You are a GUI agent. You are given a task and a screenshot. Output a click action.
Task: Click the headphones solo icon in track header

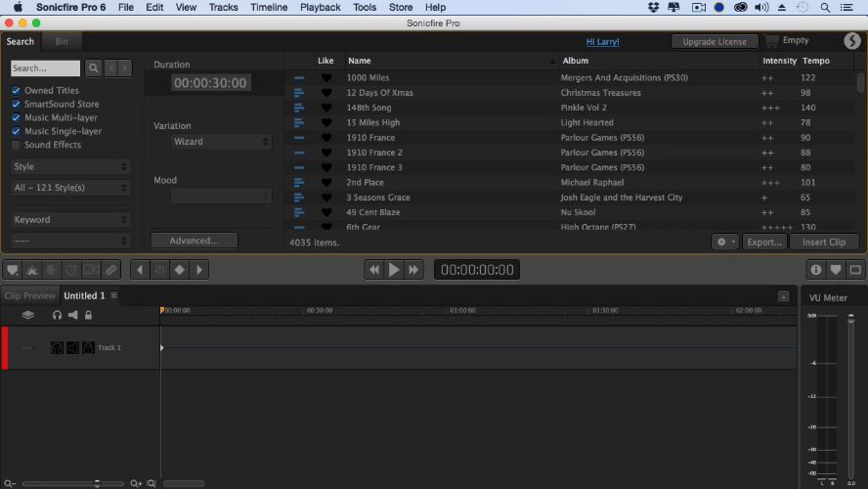point(58,315)
